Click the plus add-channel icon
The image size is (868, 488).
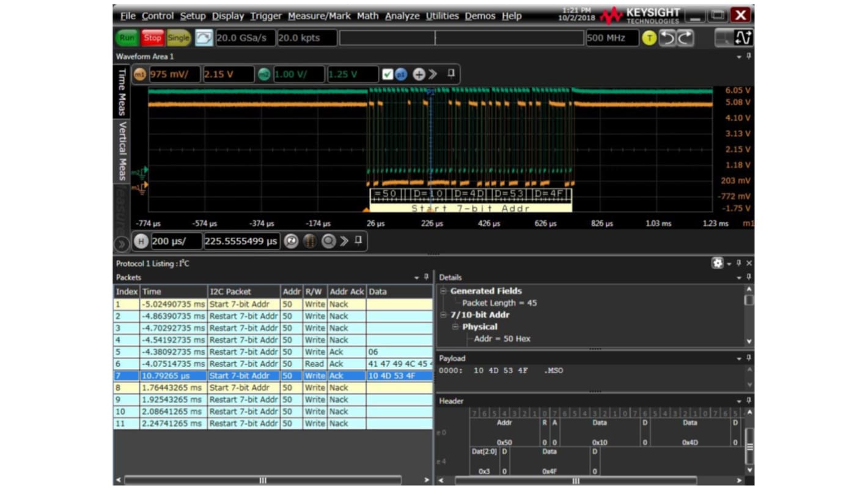click(x=419, y=75)
